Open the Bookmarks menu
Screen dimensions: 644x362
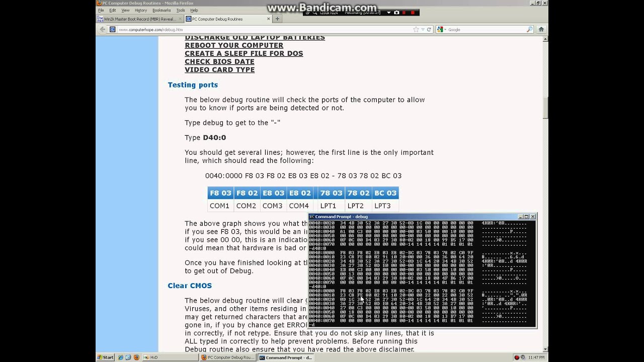point(162,10)
